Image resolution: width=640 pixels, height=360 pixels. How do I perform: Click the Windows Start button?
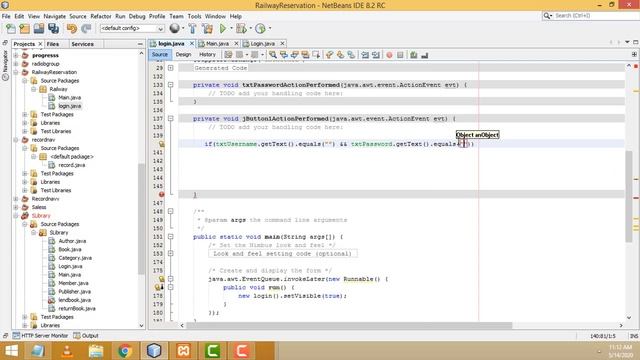point(11,351)
